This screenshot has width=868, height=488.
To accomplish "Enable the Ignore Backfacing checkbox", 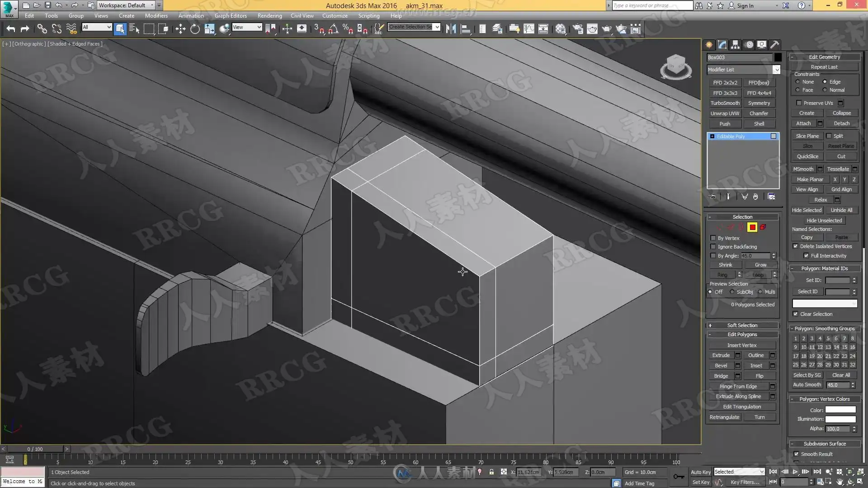I will click(x=713, y=247).
